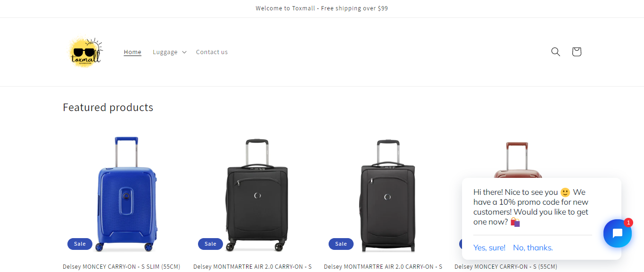Click the Luggage chevron arrow

point(184,52)
